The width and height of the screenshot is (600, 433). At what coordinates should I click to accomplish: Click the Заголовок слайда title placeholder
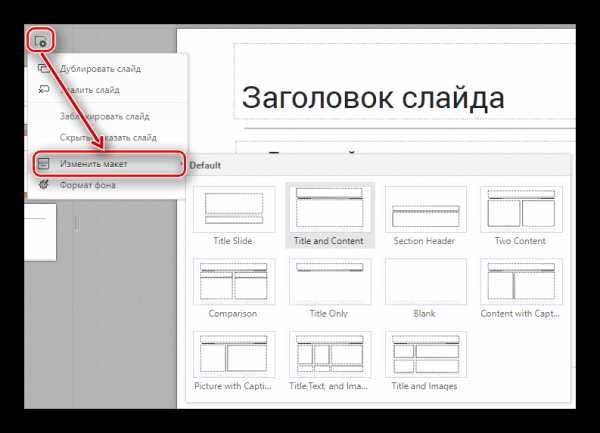coord(404,82)
